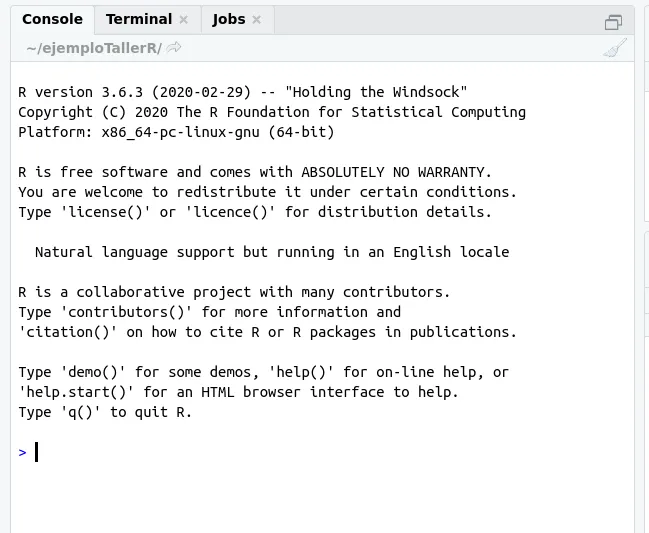649x533 pixels.
Task: Click the 'citation()' text in the console
Action: click(x=68, y=332)
